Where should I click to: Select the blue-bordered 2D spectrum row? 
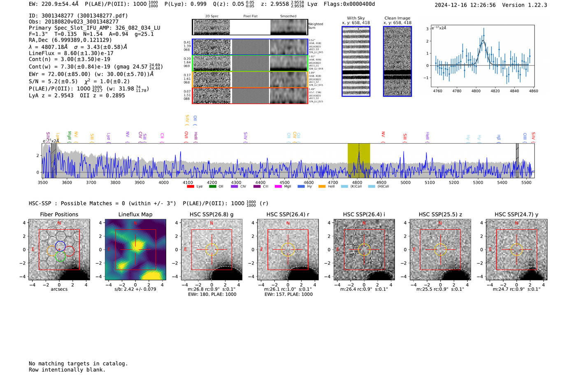(x=250, y=47)
